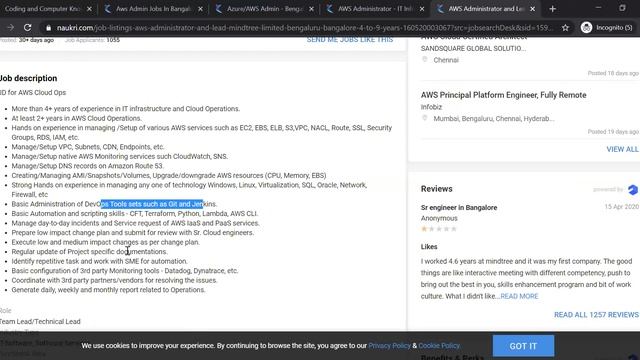
Task: Click the highlighted DevOps Tools sets text
Action: click(x=152, y=204)
